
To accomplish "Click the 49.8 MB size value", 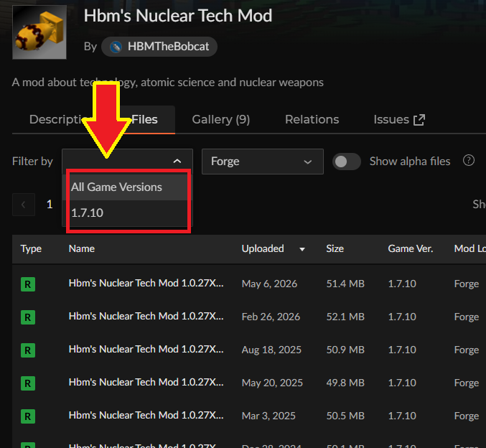I will (345, 383).
